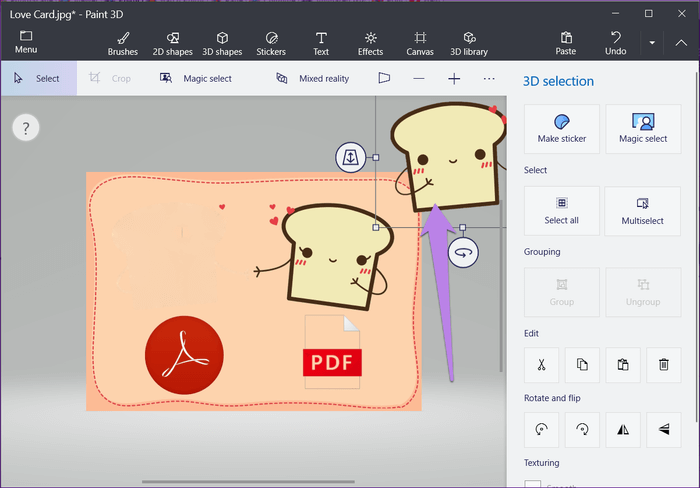The width and height of the screenshot is (700, 488).
Task: Expand the history dropdown arrow next to Undo
Action: [652, 43]
